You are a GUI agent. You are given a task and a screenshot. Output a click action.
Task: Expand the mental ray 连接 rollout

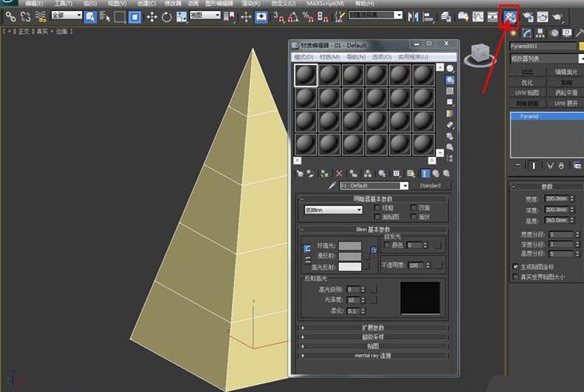click(x=373, y=356)
